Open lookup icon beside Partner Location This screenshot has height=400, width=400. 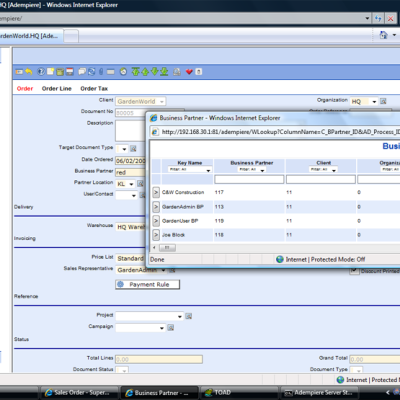140,183
